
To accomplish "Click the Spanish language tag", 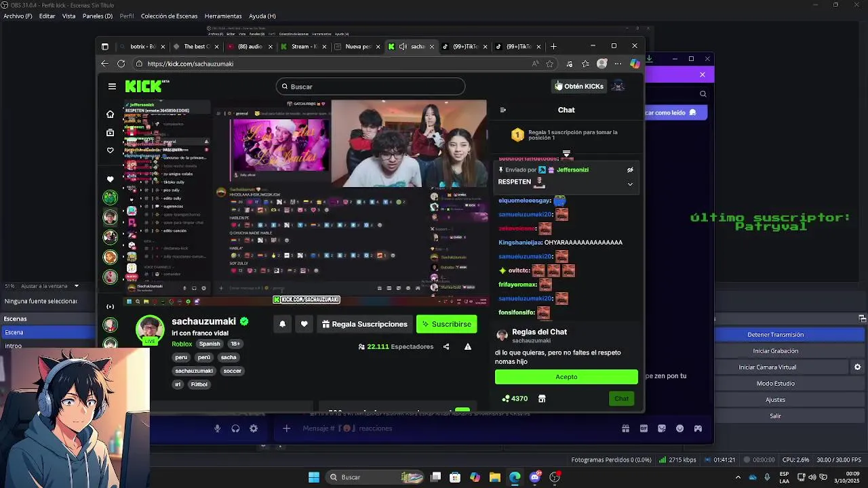I will (x=210, y=344).
